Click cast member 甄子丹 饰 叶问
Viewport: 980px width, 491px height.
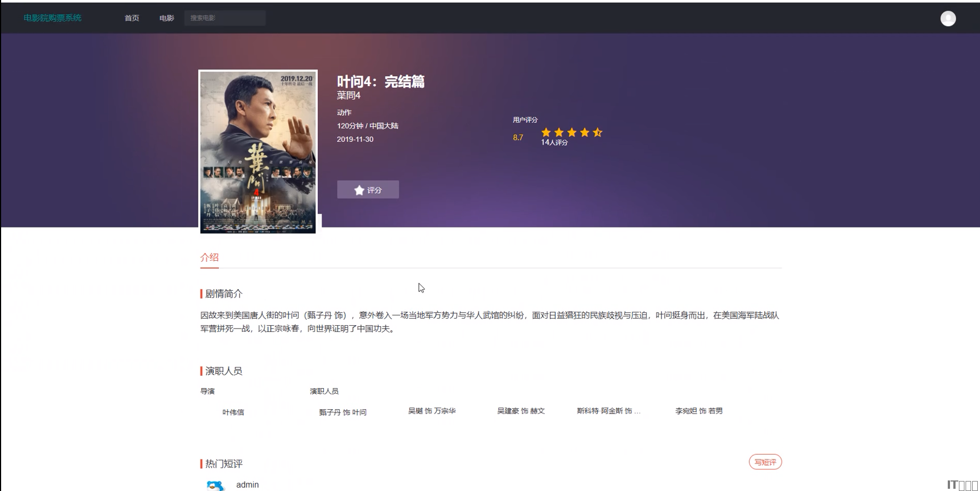pyautogui.click(x=343, y=412)
